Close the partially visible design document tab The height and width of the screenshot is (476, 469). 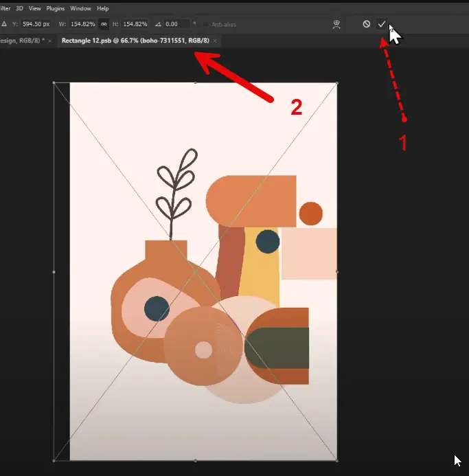click(49, 41)
